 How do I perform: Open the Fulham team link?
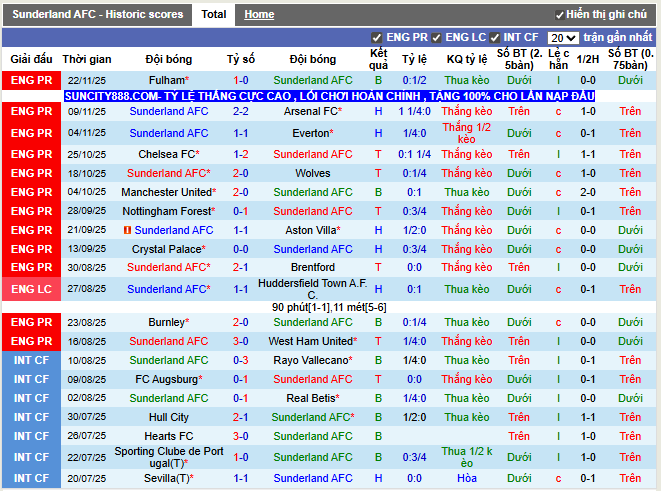(166, 80)
